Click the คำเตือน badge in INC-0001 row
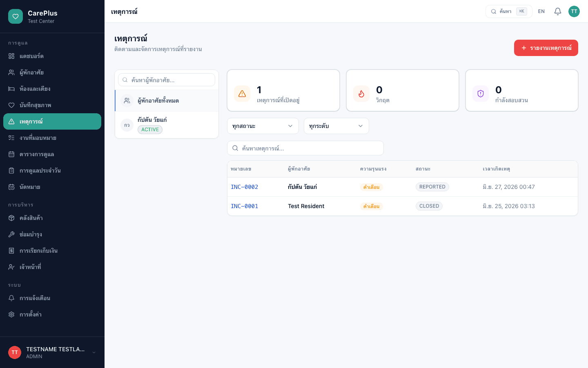588x368 pixels. pos(372,206)
